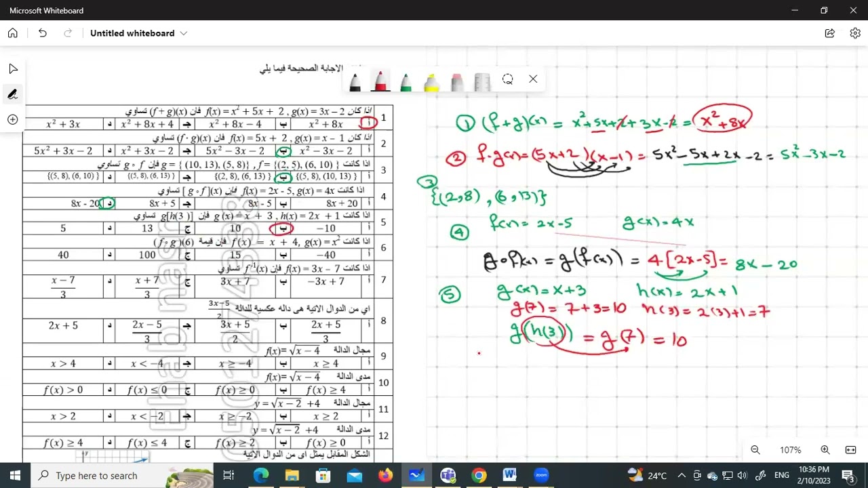This screenshot has width=868, height=488.
Task: Open the Untitled whiteboard name dropdown
Action: [138, 33]
